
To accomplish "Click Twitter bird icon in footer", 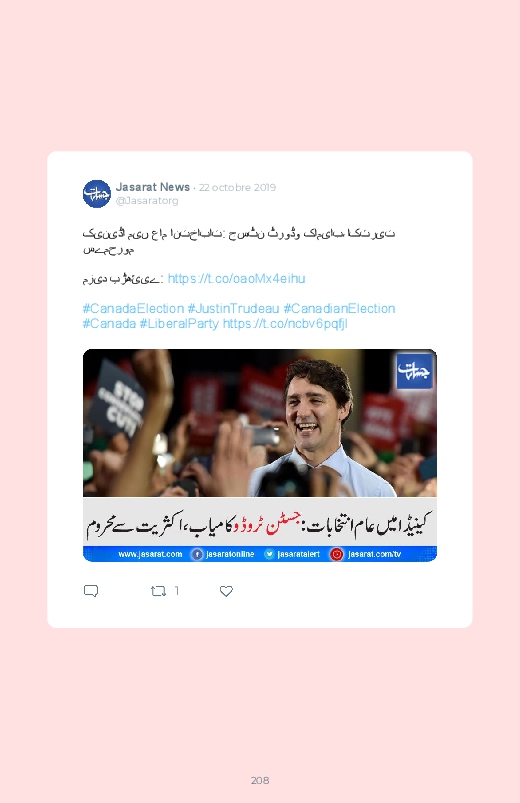I will pos(269,554).
